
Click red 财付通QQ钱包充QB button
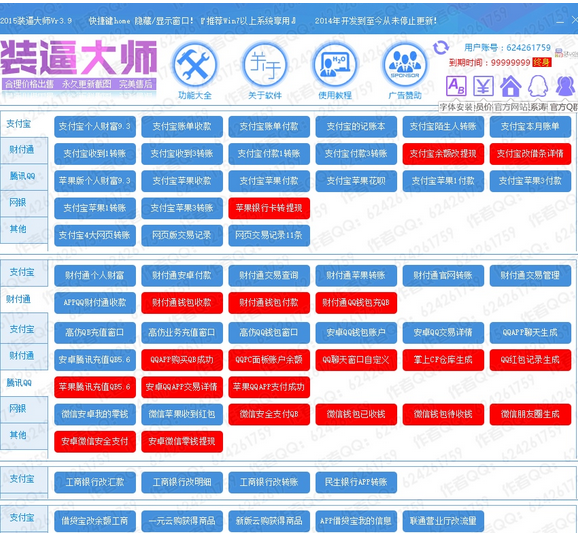(x=356, y=303)
